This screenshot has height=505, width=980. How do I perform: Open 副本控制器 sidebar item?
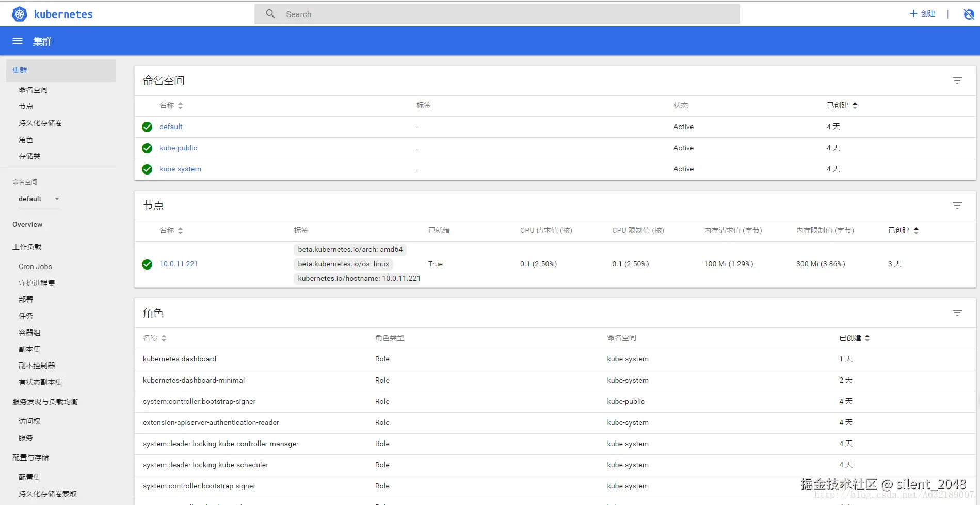click(37, 366)
